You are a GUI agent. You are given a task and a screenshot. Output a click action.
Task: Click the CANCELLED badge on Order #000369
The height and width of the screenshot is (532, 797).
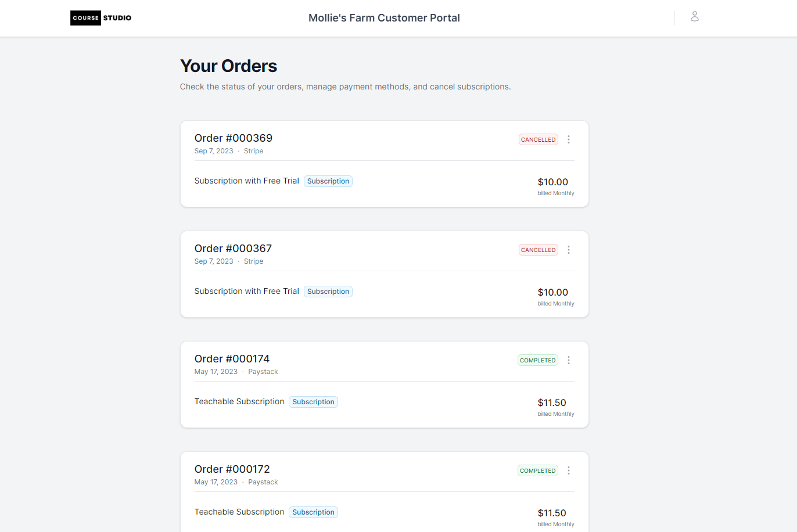(538, 139)
